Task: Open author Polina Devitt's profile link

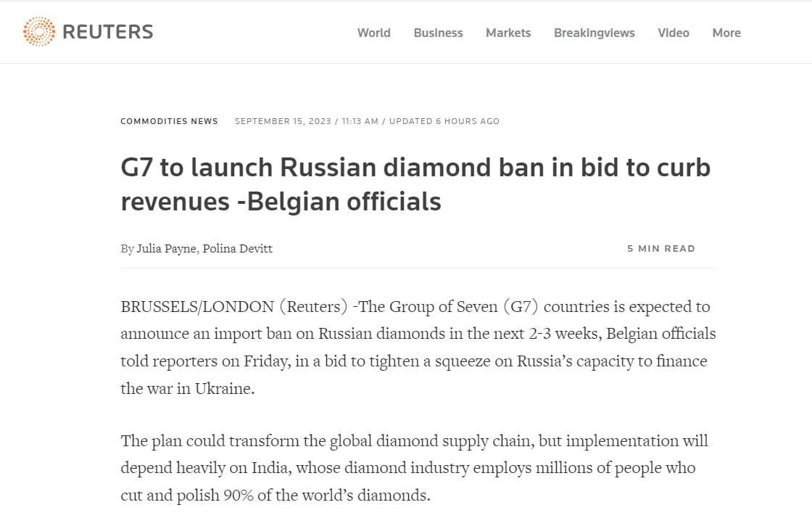Action: (x=237, y=248)
